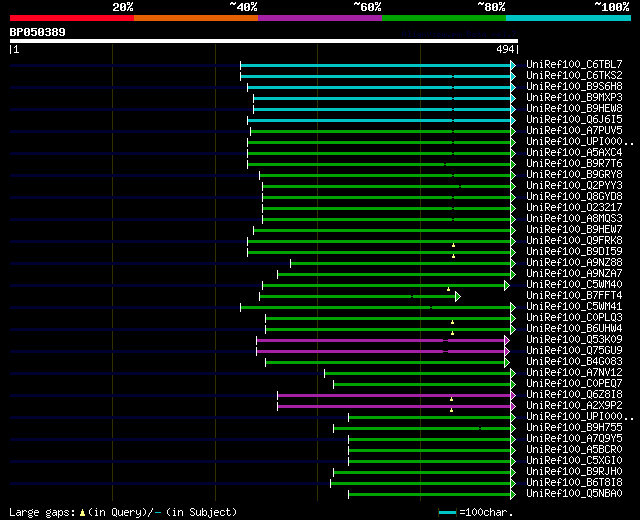Open hit UniRef100_Q5NBA0
Viewport: 640px width, 520px height.
coord(574,494)
